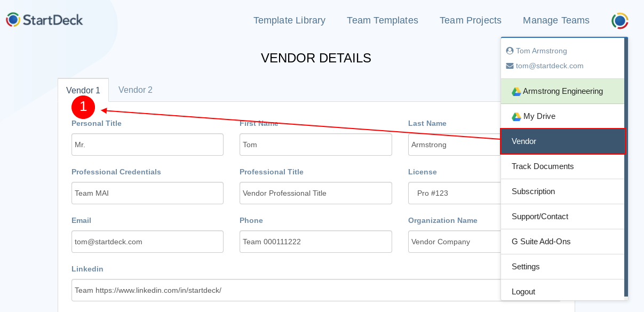
Task: Open Track Documents menu entry
Action: pos(562,166)
